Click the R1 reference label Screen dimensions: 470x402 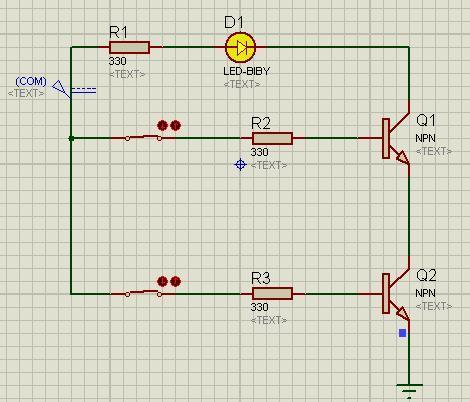[118, 32]
